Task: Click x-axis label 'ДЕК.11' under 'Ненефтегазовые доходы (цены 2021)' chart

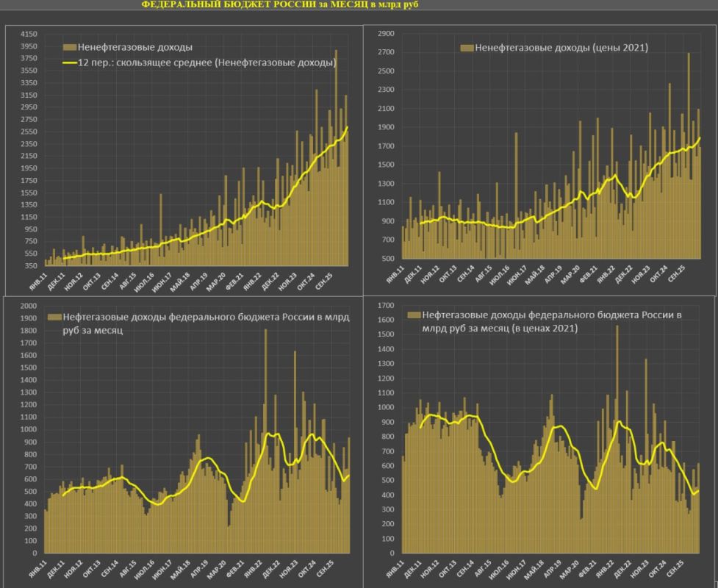Action: coord(413,275)
